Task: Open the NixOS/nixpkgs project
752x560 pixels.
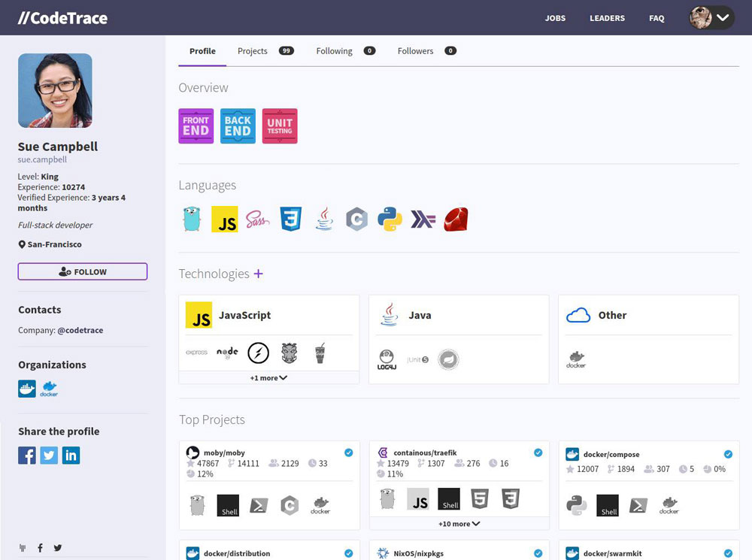Action: point(418,553)
